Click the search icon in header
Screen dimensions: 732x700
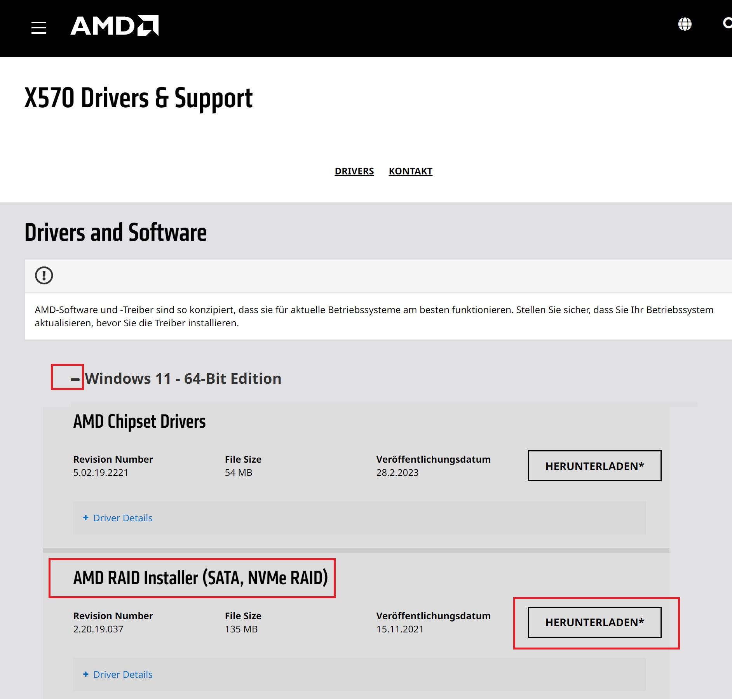pos(727,23)
